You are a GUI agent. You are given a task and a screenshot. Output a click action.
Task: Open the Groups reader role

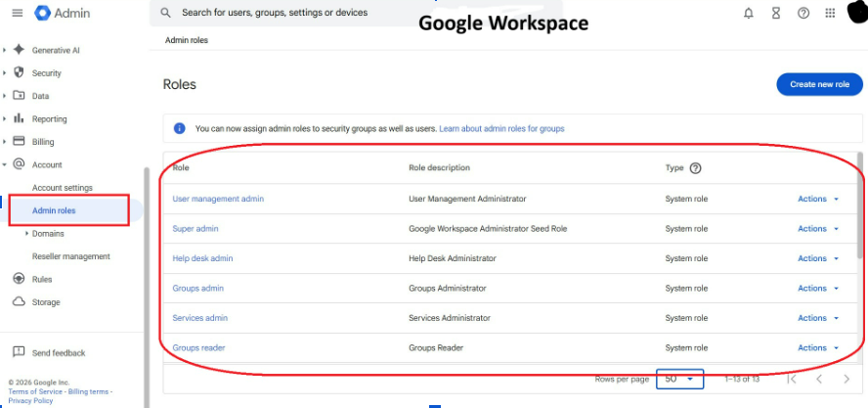pyautogui.click(x=198, y=347)
